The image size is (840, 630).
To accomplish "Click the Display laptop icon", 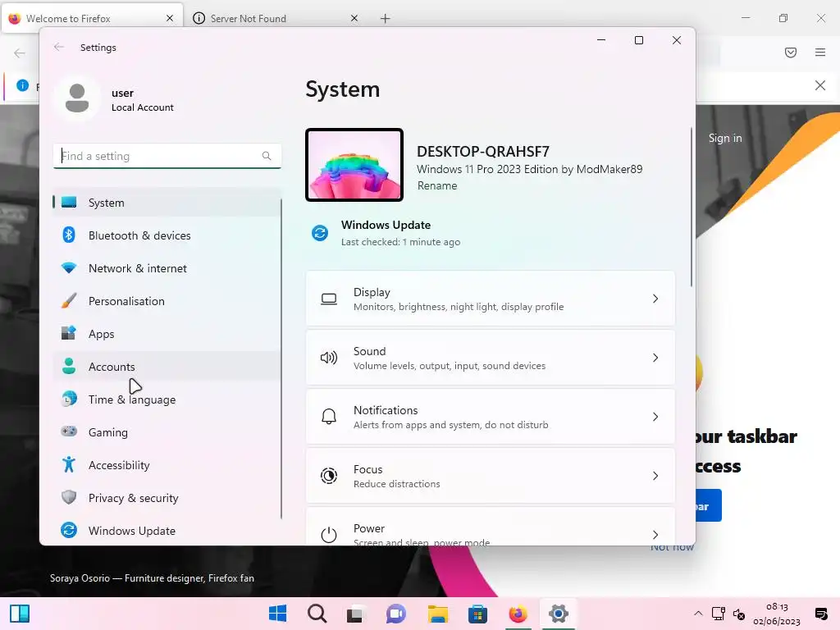I will (x=329, y=299).
